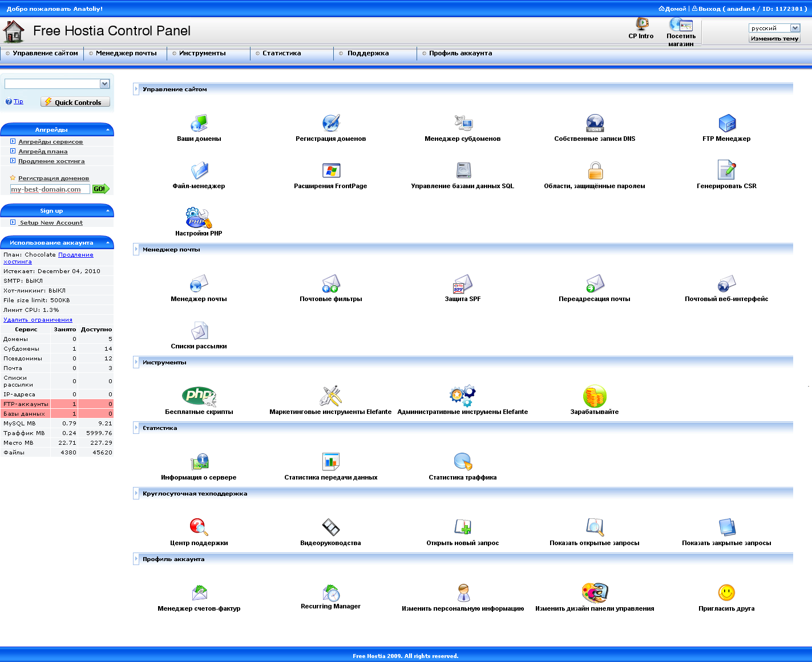This screenshot has width=812, height=662.
Task: Open Списки рассылки icon
Action: pos(199,330)
